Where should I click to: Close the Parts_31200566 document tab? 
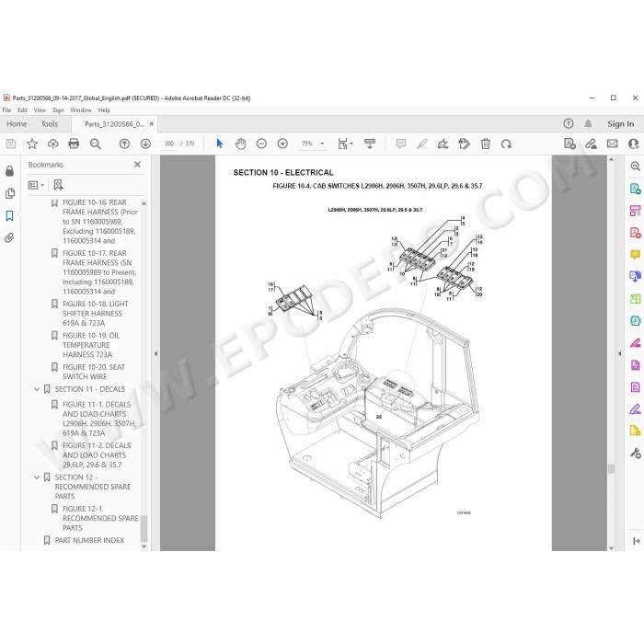tap(152, 123)
